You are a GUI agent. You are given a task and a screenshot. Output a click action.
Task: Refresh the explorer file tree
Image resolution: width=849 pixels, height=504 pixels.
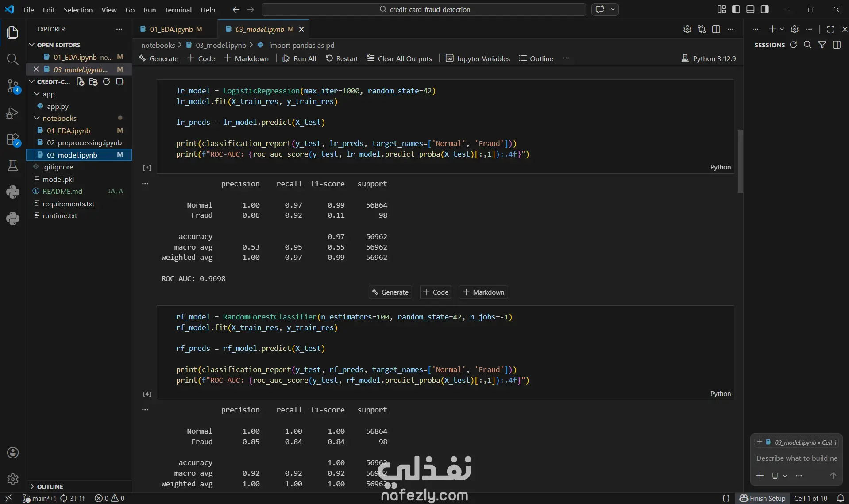tap(106, 82)
